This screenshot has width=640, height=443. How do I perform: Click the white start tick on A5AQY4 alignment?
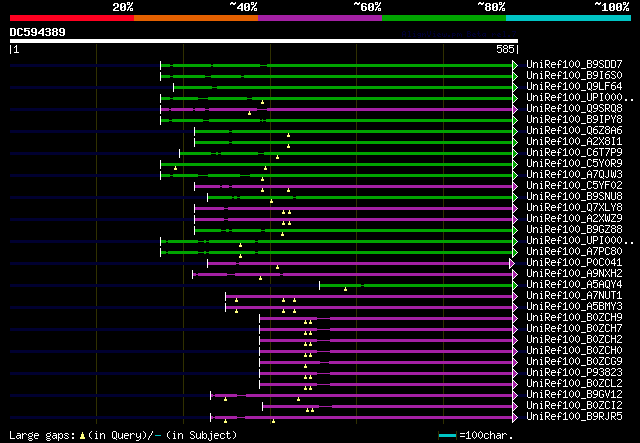320,285
